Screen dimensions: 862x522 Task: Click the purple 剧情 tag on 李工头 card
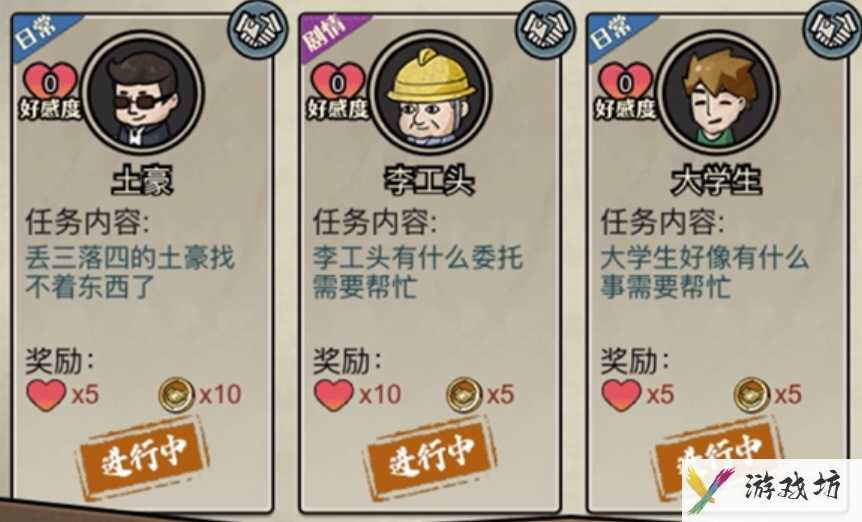click(327, 33)
